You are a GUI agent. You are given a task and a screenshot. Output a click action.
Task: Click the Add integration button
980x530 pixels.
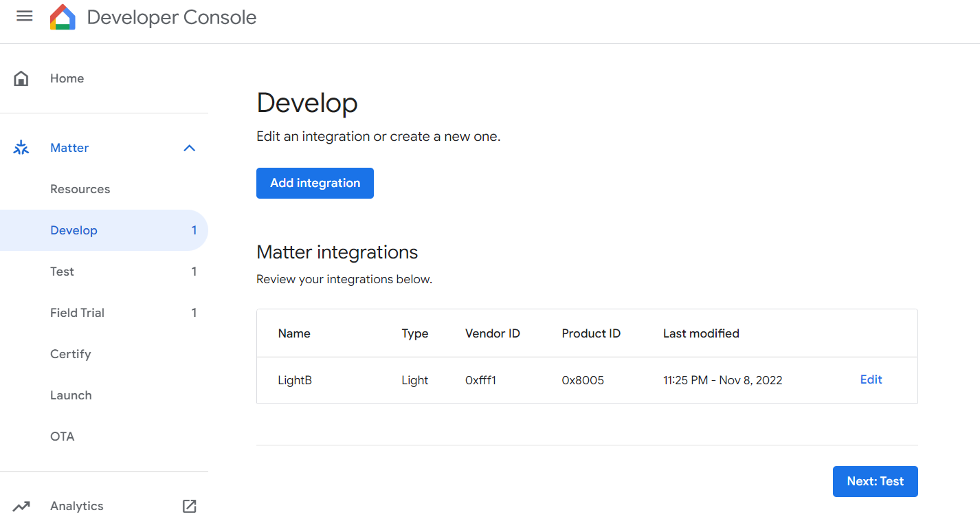[315, 183]
